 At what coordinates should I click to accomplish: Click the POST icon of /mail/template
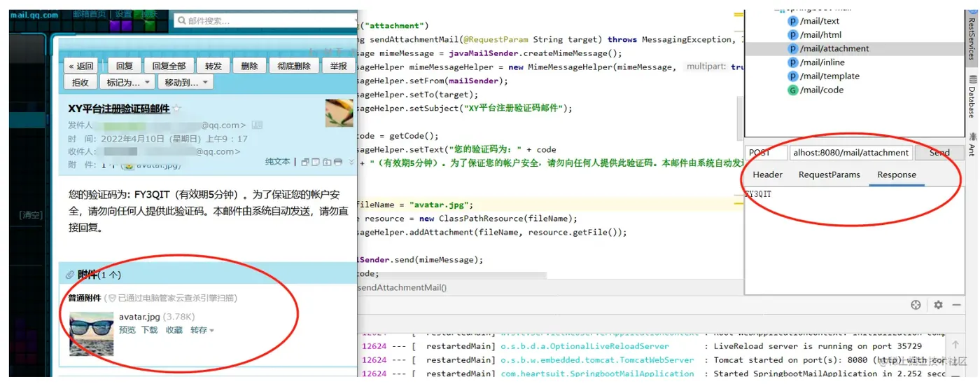click(x=793, y=76)
